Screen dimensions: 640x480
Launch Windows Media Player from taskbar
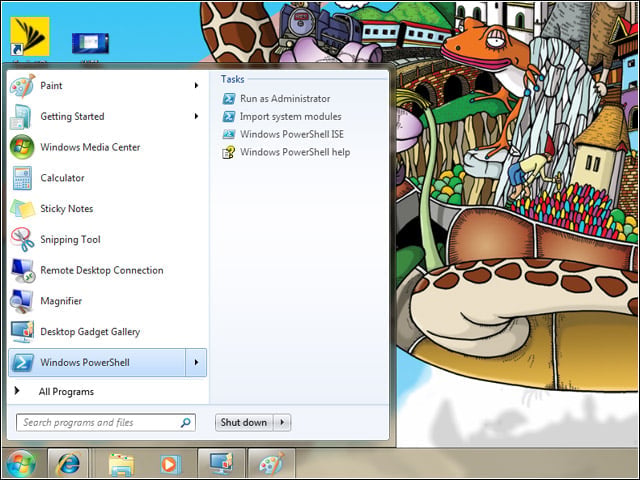[x=169, y=464]
